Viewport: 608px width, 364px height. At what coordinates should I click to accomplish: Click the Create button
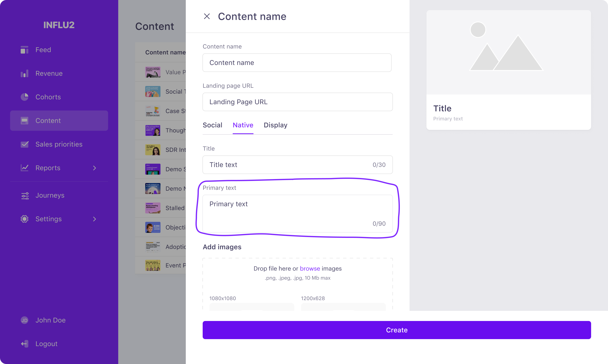[x=397, y=330]
